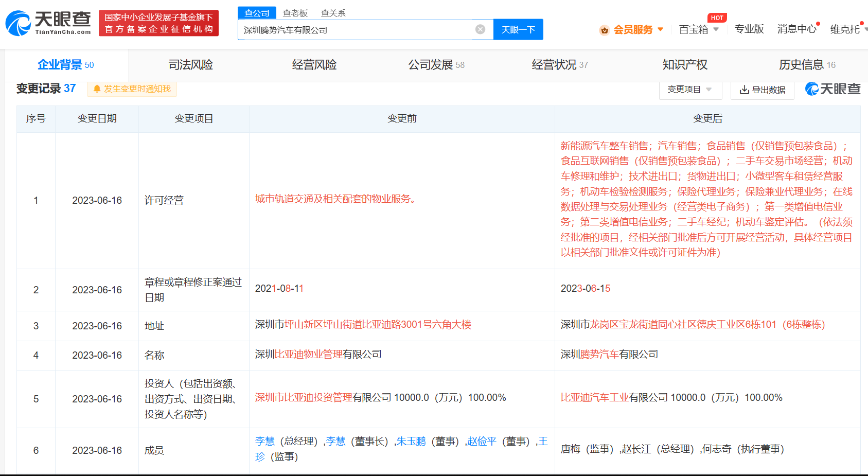This screenshot has height=476, width=868.
Task: Click 城市轨道交通及相关配套的物业服务 text
Action: pos(336,199)
